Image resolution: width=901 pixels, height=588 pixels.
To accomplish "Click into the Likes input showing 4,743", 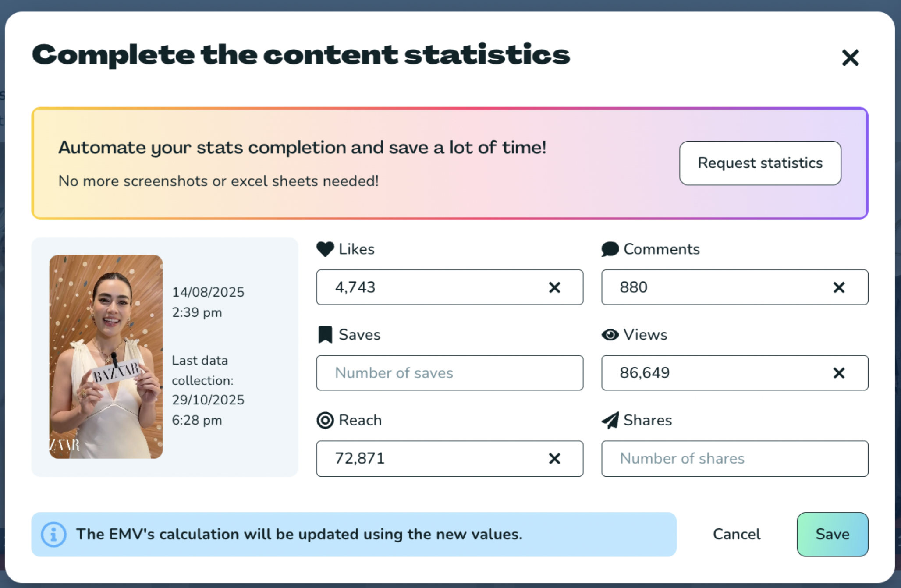I will 429,287.
